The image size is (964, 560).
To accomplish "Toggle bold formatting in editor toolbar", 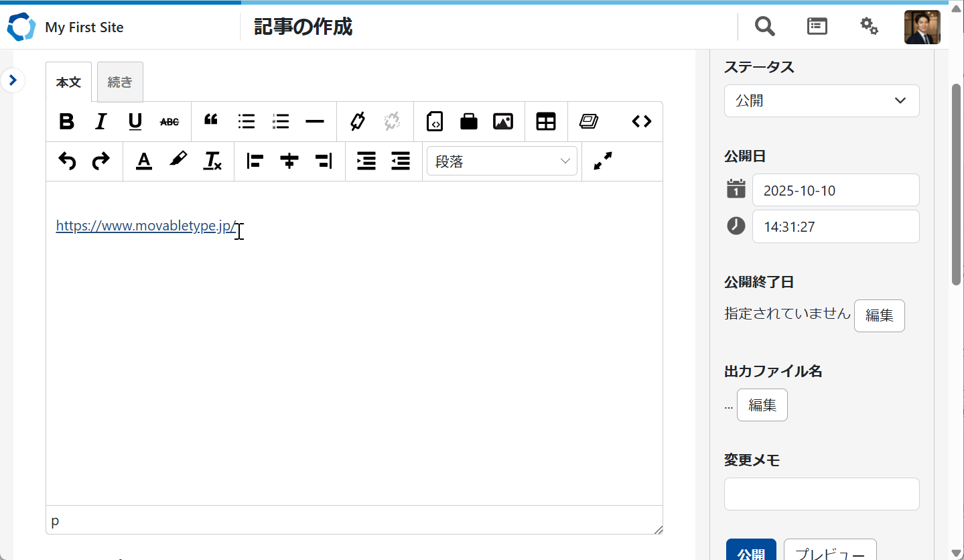I will point(66,121).
